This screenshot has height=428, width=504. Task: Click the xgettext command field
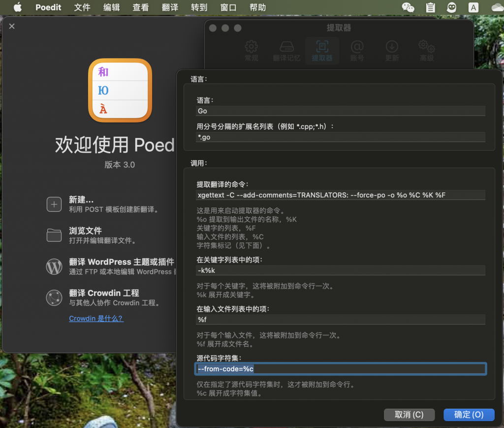pos(341,195)
